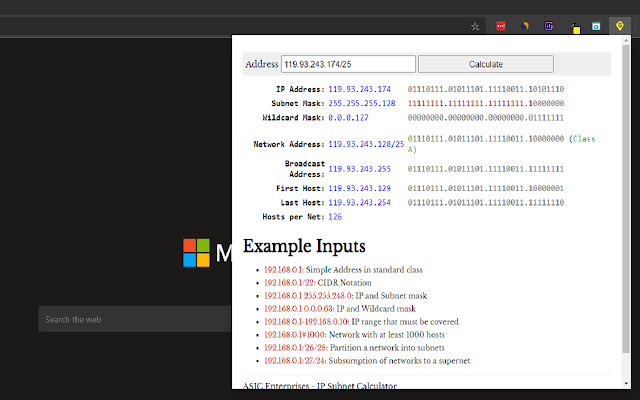Click the Search the web box
Image resolution: width=640 pixels, height=400 pixels.
[x=135, y=319]
